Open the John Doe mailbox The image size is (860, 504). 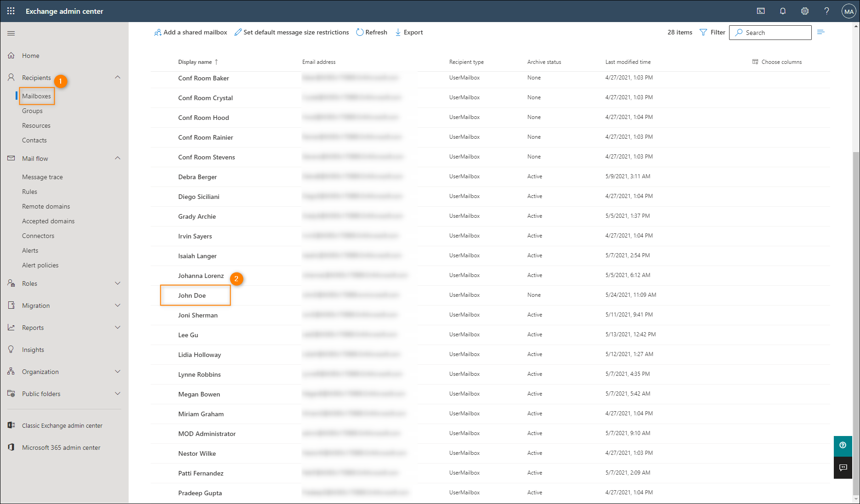(x=192, y=295)
